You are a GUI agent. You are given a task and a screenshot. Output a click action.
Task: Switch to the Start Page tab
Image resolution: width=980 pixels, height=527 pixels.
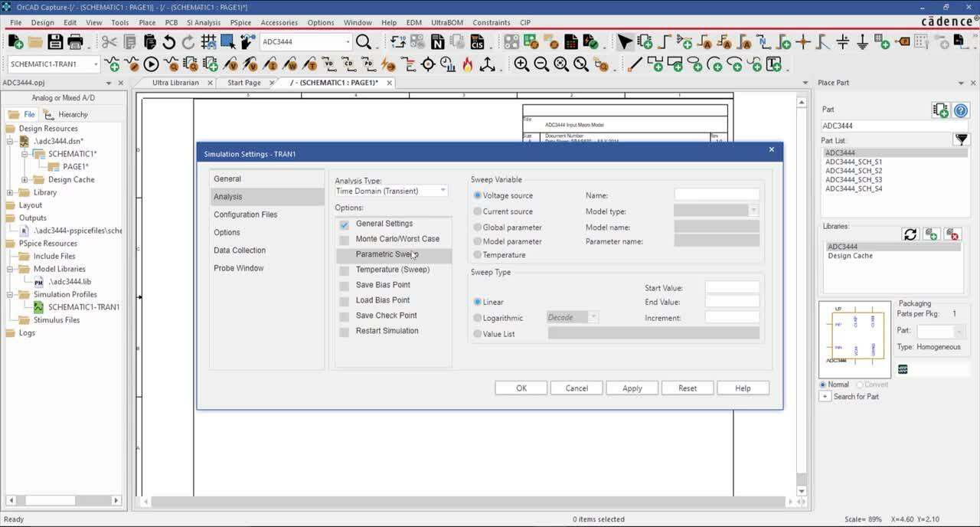click(x=244, y=83)
